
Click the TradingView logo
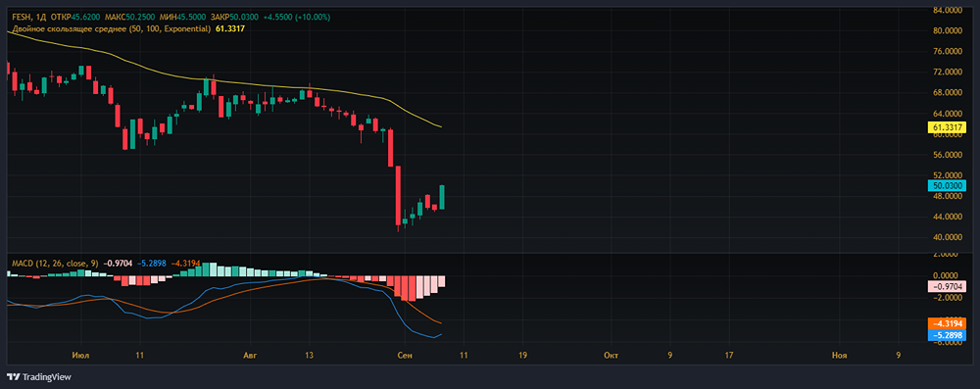[39, 377]
